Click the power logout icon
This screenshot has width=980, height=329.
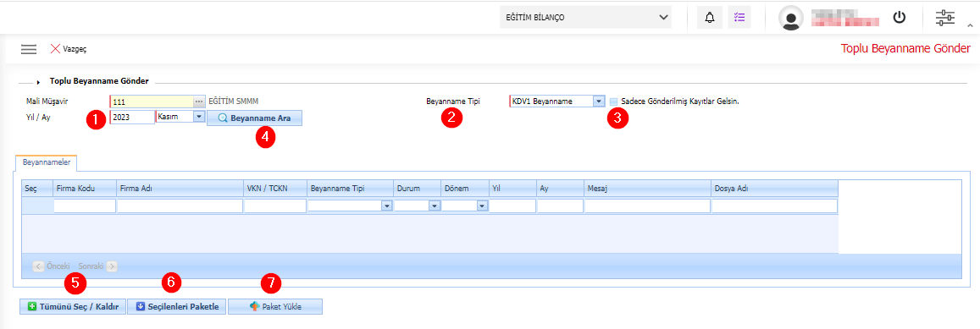[899, 18]
